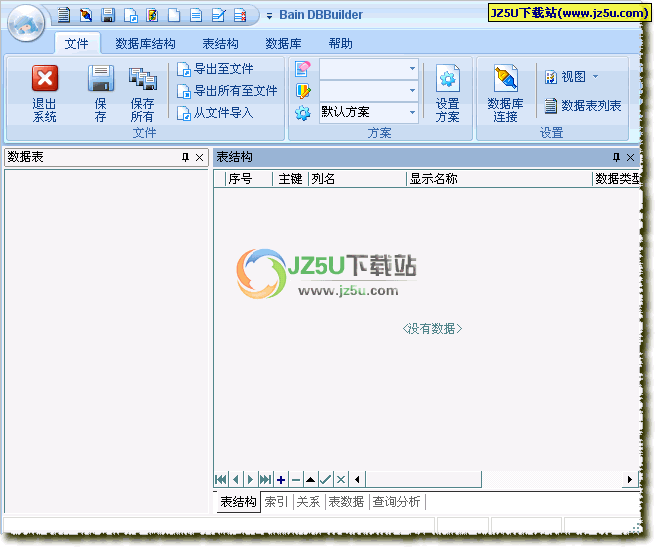Click the export document icon in quick access toolbar
655x547 pixels.
131,15
